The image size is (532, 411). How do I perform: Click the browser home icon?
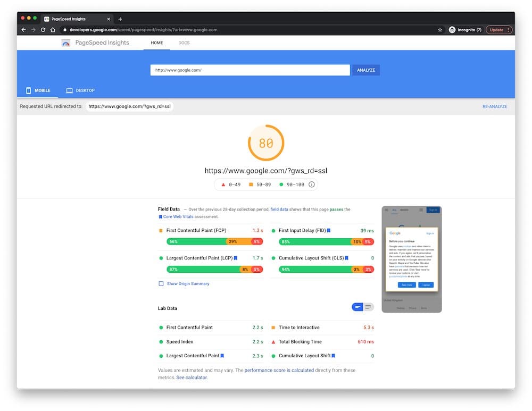click(x=53, y=30)
